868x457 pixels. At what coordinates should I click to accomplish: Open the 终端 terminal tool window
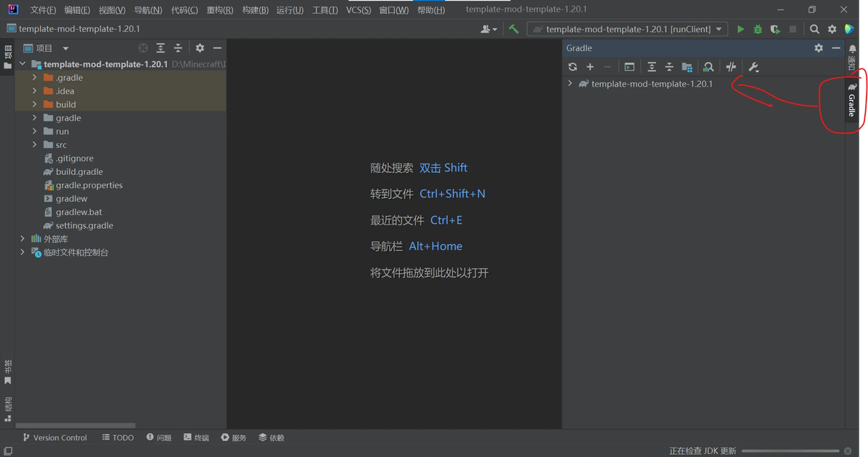pyautogui.click(x=197, y=437)
